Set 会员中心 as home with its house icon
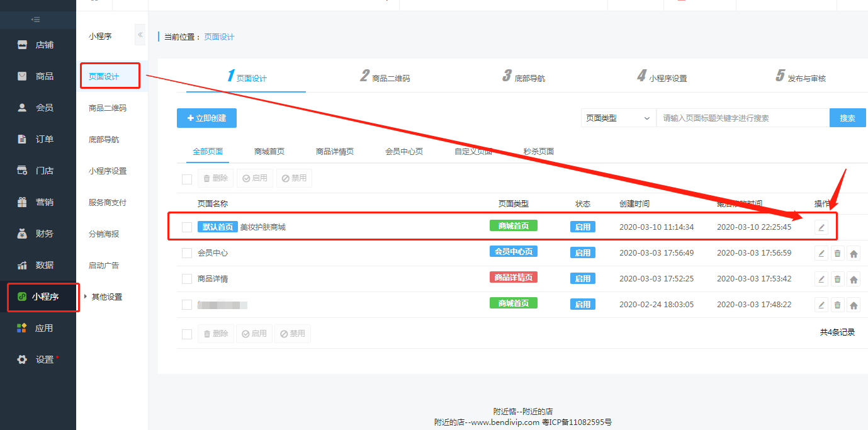This screenshot has height=430, width=868. pyautogui.click(x=854, y=253)
